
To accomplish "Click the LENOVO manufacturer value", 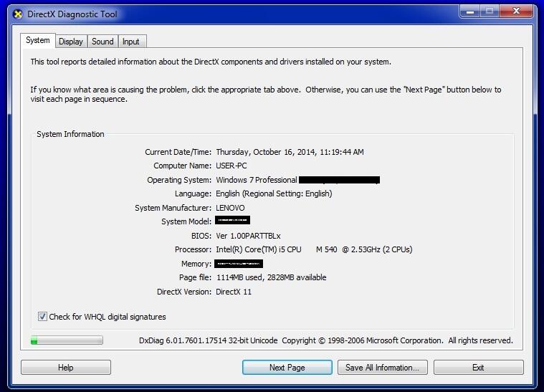I will point(230,208).
